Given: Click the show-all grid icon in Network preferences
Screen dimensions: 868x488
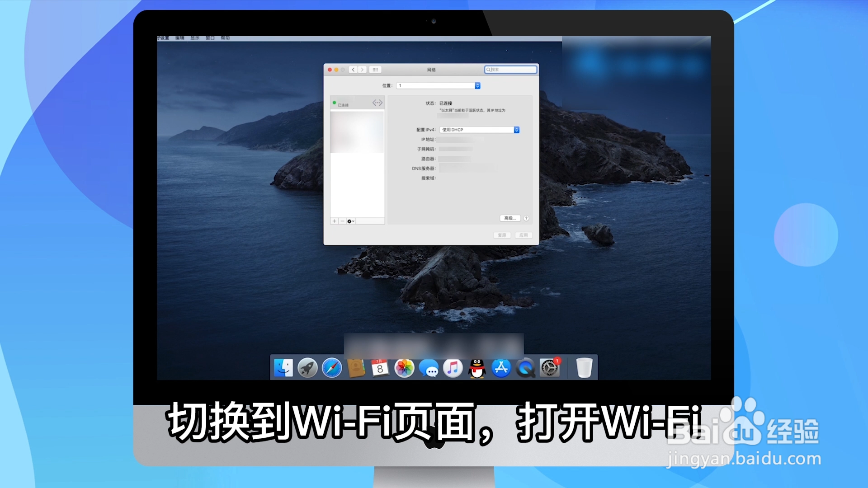Looking at the screenshot, I should [x=375, y=69].
